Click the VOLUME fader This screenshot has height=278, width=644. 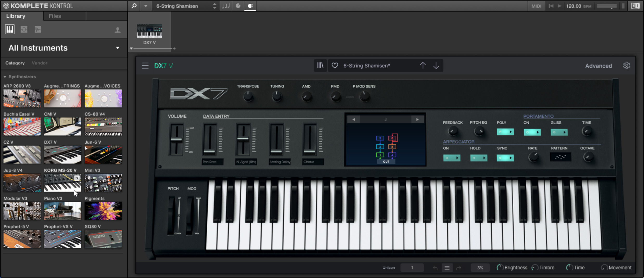pos(176,140)
